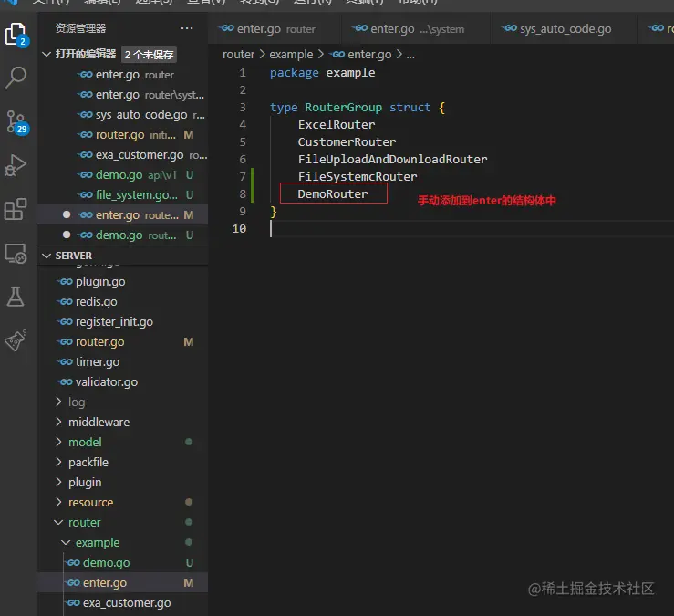
Task: Collapse the router folder
Action: coord(58,522)
